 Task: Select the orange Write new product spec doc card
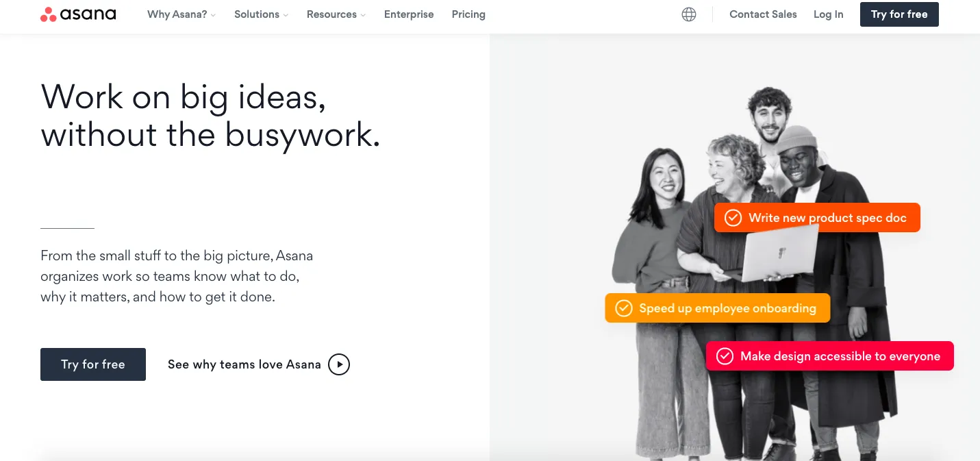[x=817, y=218]
